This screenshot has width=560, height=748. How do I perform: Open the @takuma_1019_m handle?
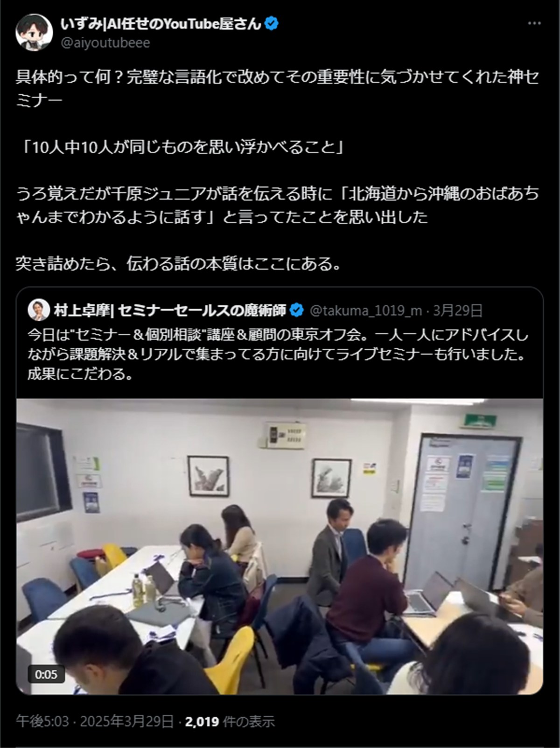pos(366,310)
